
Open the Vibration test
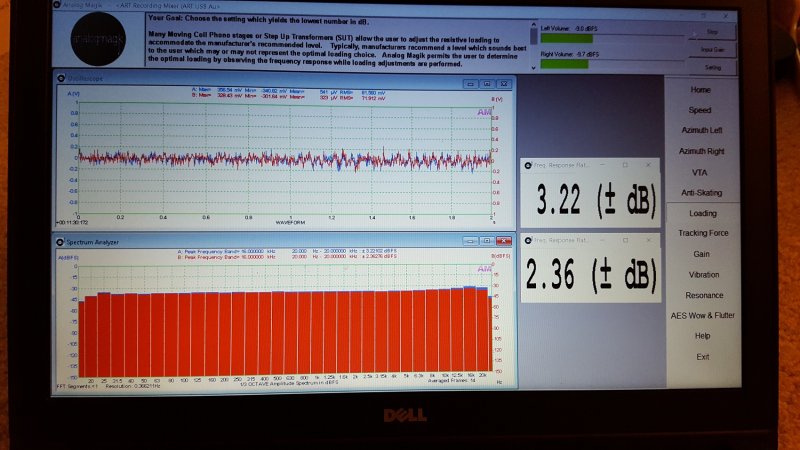(704, 274)
